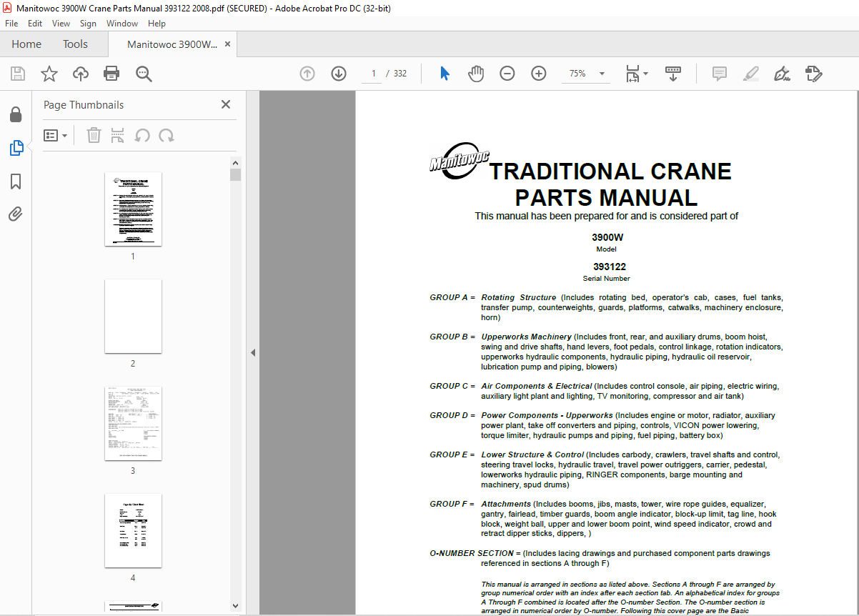Click the thumbnail scrollbar handle
The image size is (859, 616).
[236, 175]
